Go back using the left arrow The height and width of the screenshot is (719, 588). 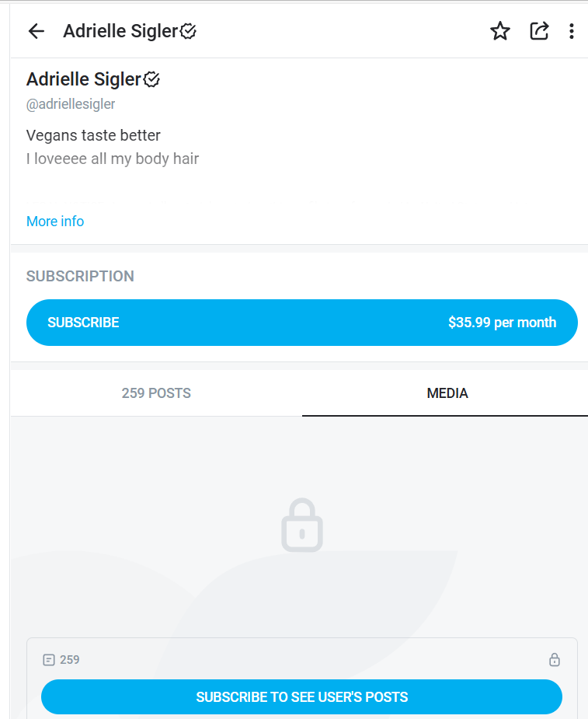pyautogui.click(x=36, y=31)
